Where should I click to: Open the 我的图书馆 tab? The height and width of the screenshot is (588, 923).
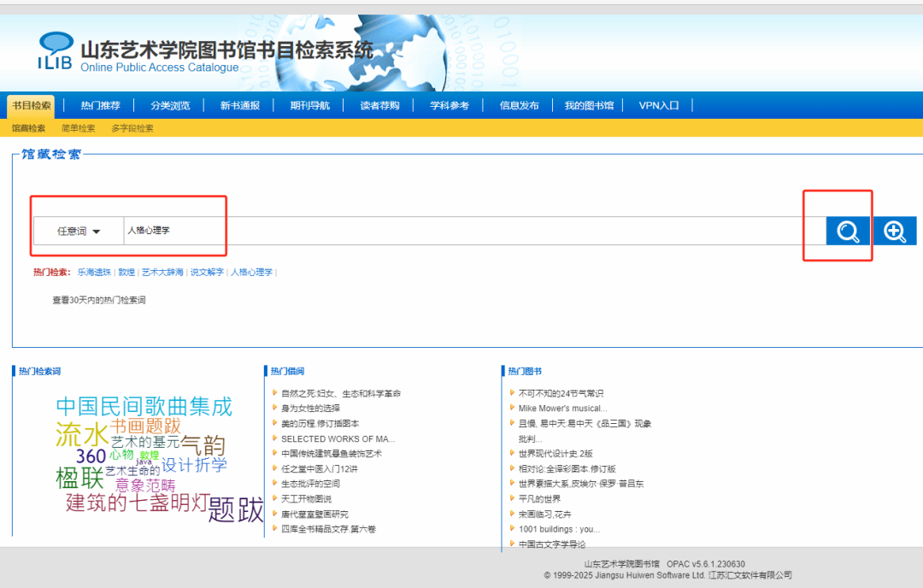click(589, 106)
